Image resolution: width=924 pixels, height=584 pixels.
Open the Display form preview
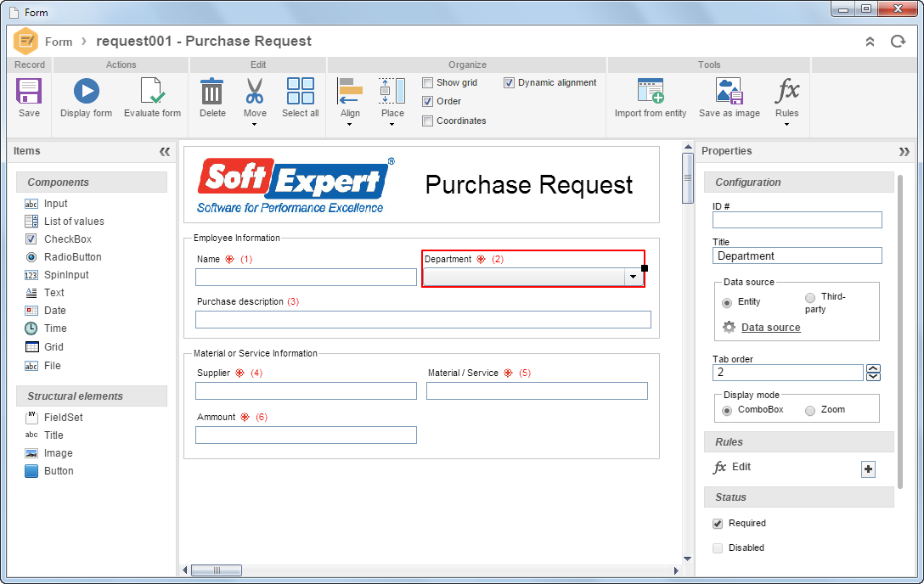[x=87, y=92]
